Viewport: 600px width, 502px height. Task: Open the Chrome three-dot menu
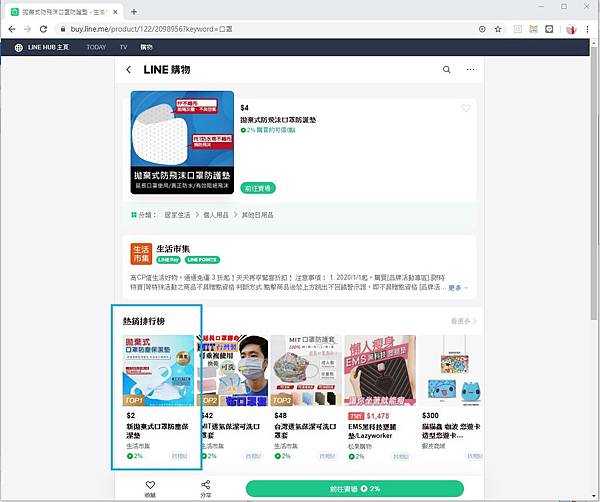point(587,29)
